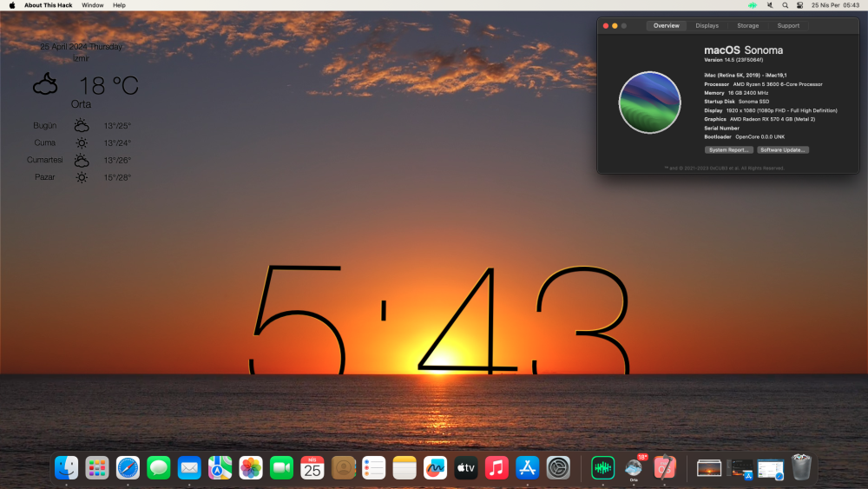Open the Freeform app icon
This screenshot has width=868, height=489.
tap(435, 468)
